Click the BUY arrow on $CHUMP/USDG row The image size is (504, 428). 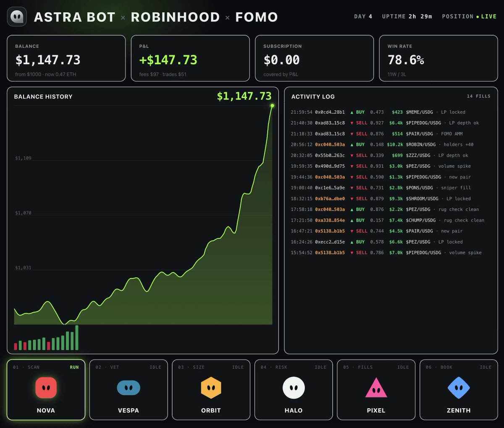click(x=352, y=220)
